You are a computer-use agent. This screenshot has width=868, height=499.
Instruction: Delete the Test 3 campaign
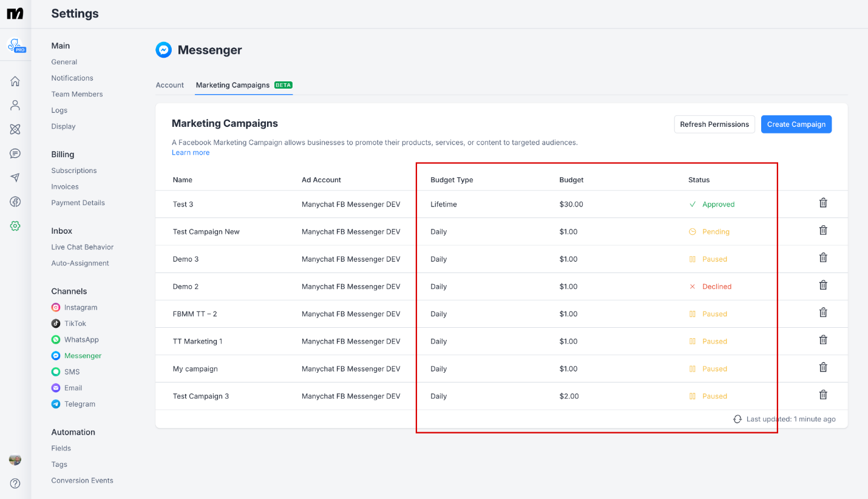823,203
